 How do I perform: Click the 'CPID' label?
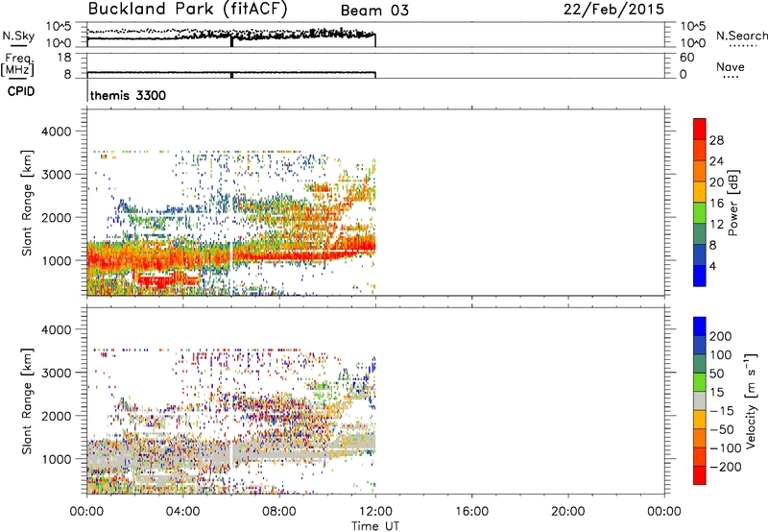click(x=21, y=91)
